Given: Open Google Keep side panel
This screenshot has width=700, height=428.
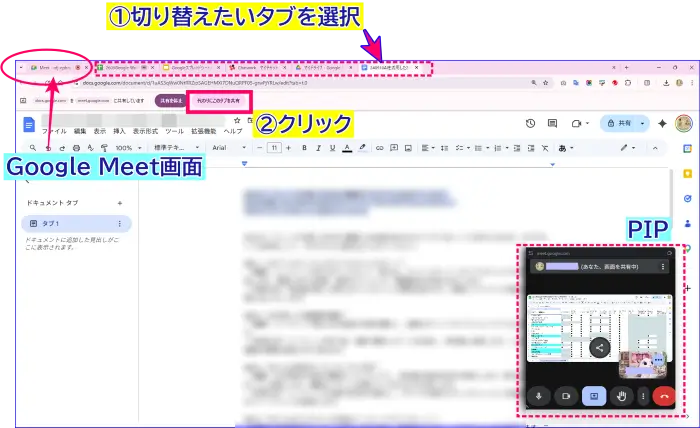Looking at the screenshot, I should coord(688,174).
